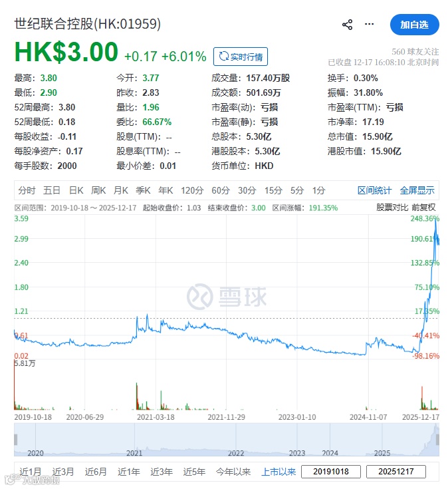Choose the 近1年 range
The width and height of the screenshot is (448, 489).
[129, 472]
